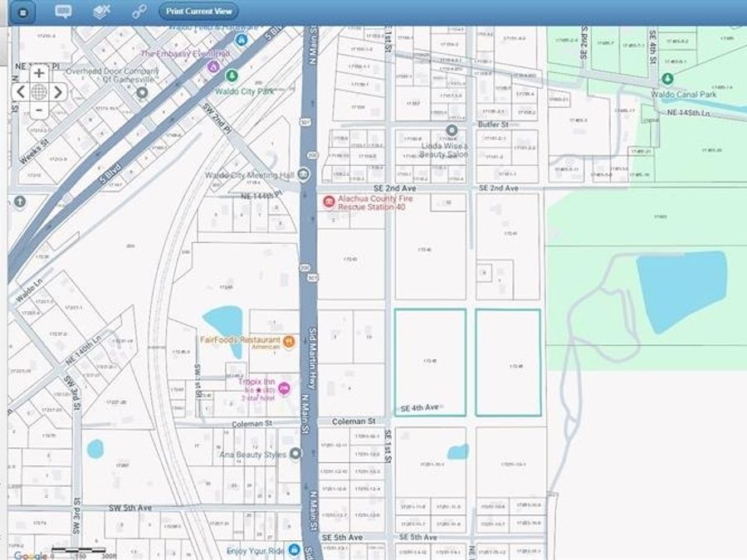Click the Waldo Canal Park pin
747x560 pixels.
click(667, 79)
